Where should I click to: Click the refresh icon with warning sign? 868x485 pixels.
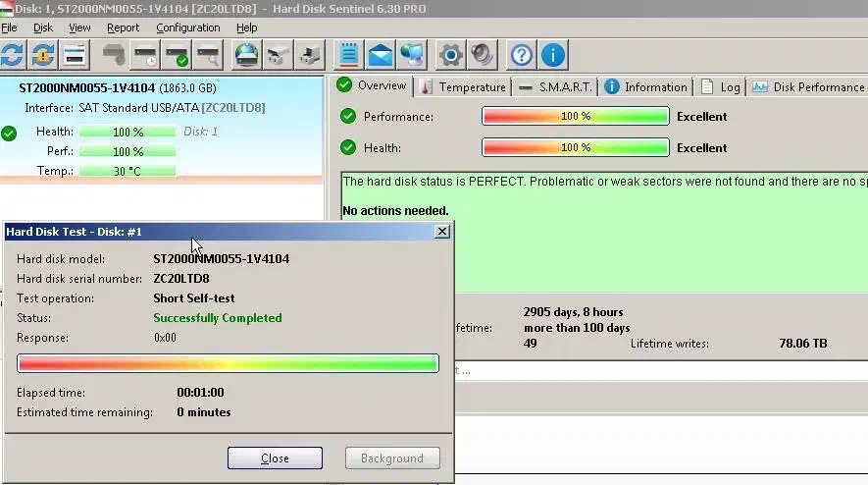coord(44,54)
